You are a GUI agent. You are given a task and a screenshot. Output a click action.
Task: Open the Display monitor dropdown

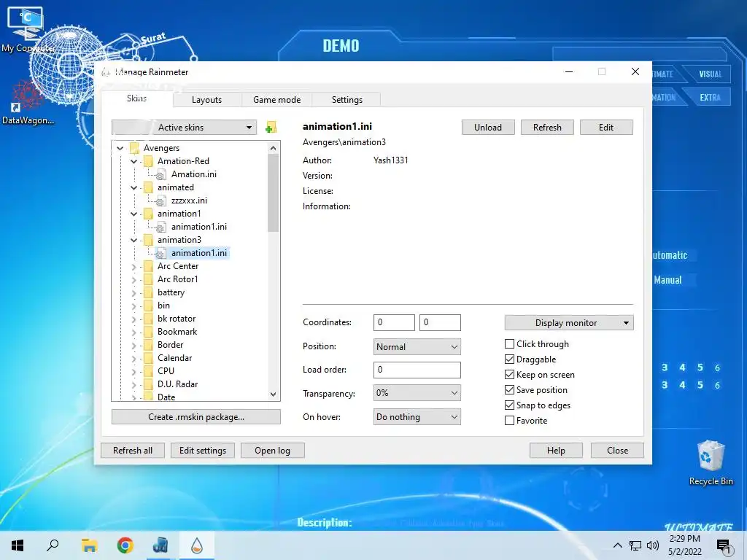pos(569,323)
